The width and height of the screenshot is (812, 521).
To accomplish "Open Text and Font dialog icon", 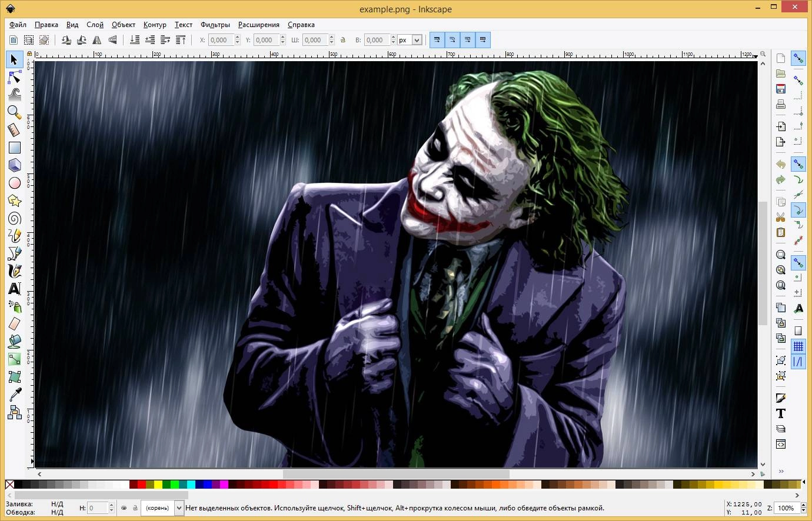I will [781, 413].
